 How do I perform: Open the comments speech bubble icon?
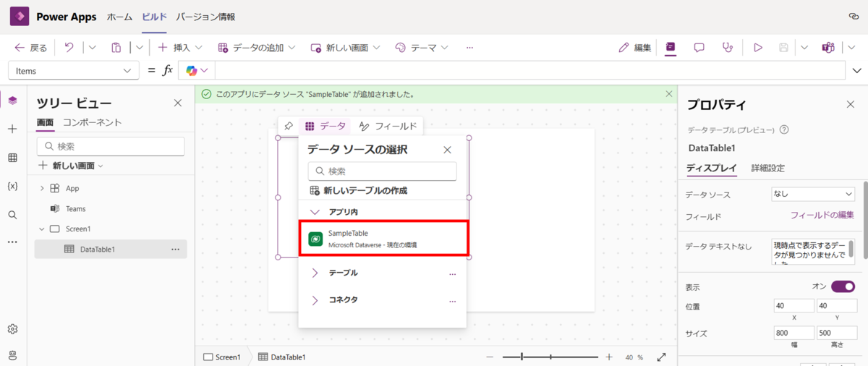pyautogui.click(x=699, y=48)
